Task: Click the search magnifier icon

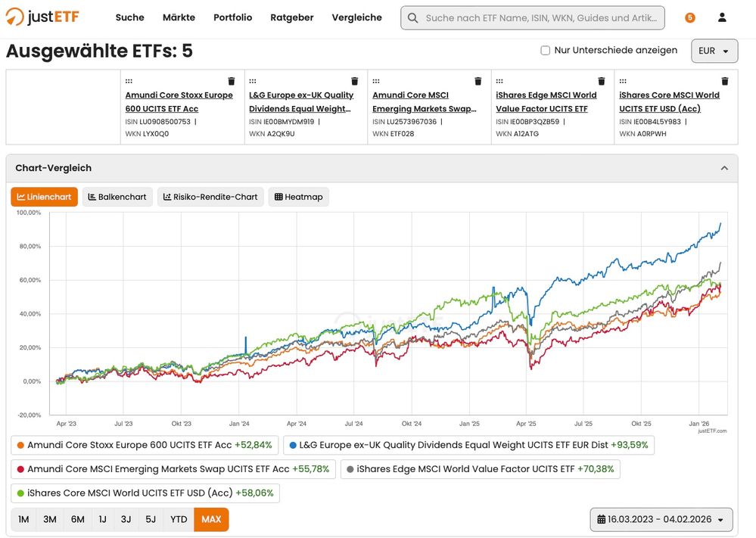Action: pyautogui.click(x=412, y=18)
